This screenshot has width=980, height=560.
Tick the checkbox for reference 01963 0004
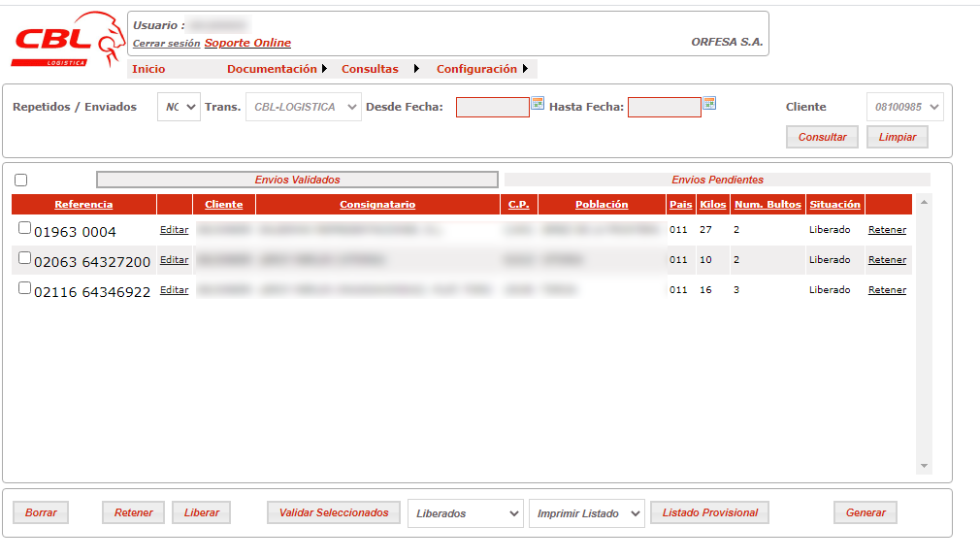click(24, 228)
